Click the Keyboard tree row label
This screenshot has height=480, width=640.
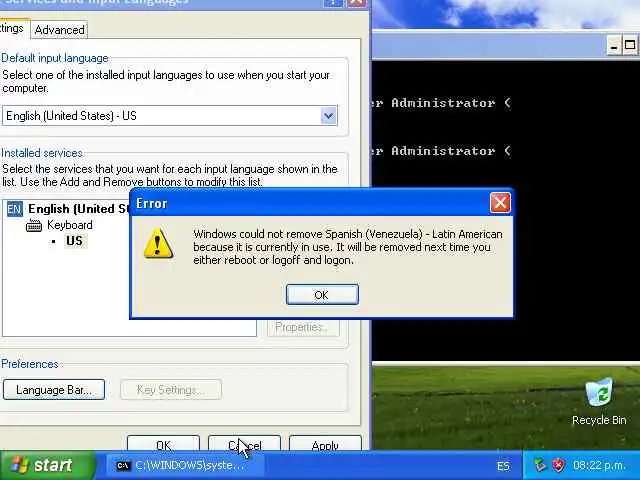coord(70,225)
